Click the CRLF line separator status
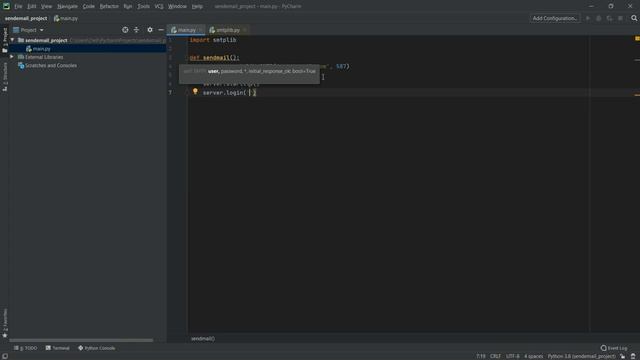The image size is (640, 360). pos(495,356)
